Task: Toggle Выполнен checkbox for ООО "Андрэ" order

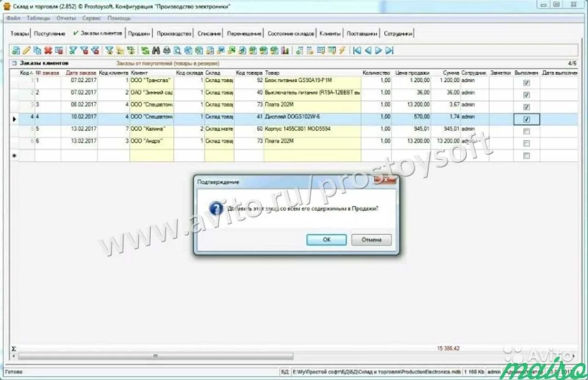Action: 526,143
